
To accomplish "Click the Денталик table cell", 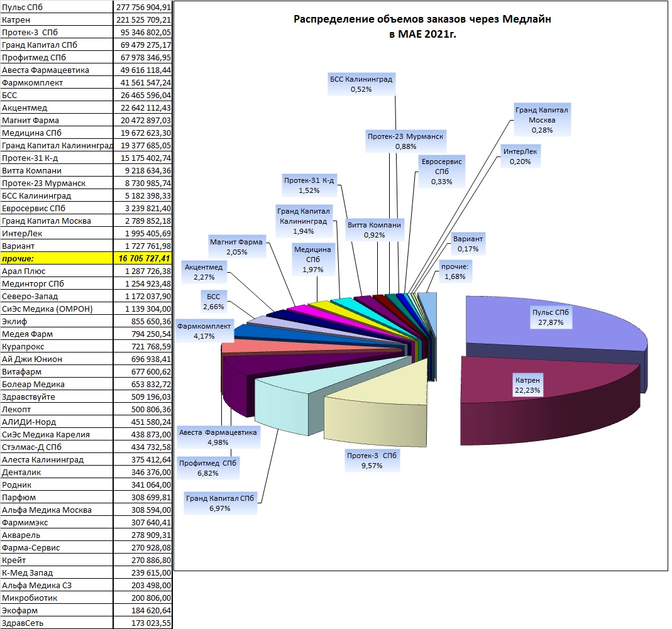I will point(57,472).
